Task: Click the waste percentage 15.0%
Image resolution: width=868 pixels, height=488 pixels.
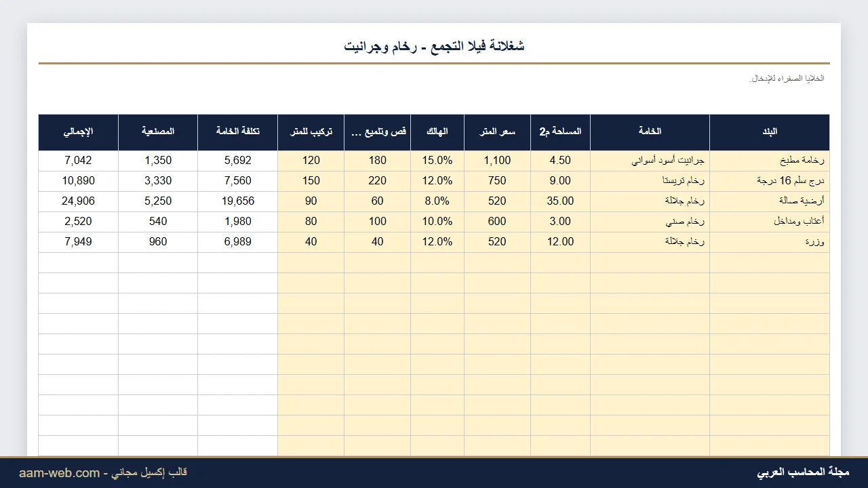Action: [x=437, y=161]
